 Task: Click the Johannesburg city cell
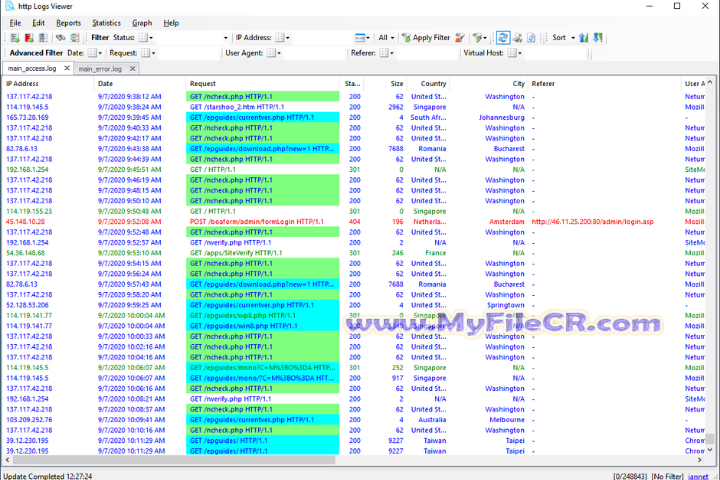click(x=501, y=117)
